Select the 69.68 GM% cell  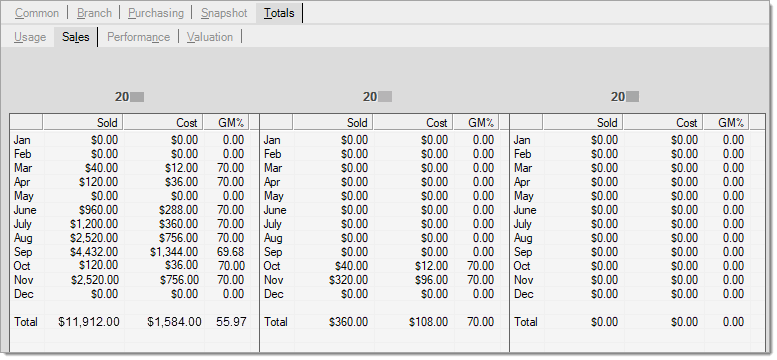pyautogui.click(x=230, y=252)
